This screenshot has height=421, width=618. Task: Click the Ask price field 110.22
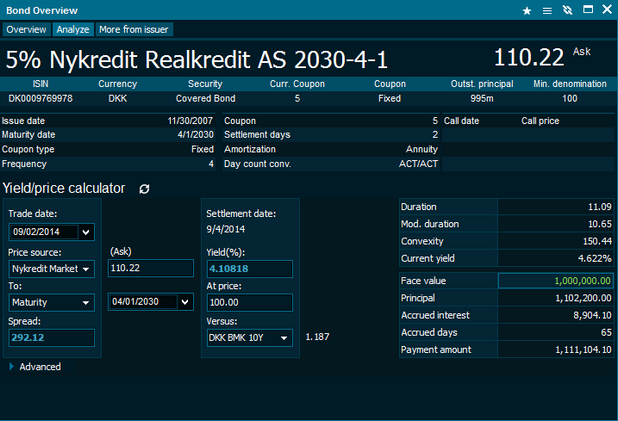(x=151, y=268)
